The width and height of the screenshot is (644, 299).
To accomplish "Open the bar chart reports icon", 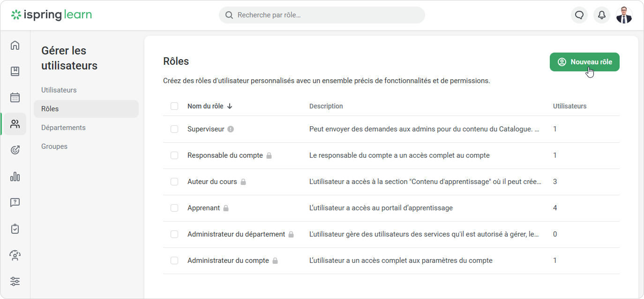I will 15,176.
